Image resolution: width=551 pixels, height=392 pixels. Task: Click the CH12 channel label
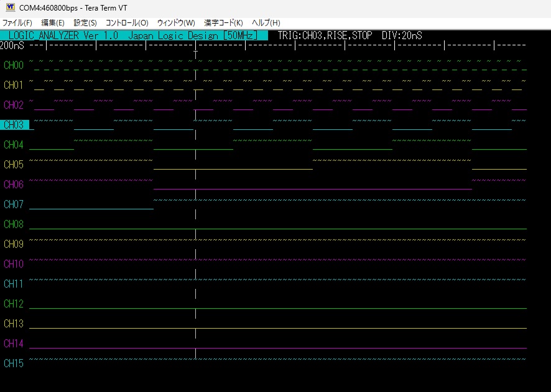[14, 304]
